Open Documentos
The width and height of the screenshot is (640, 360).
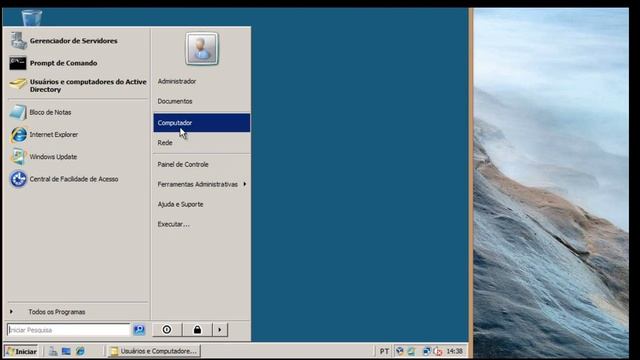(175, 101)
